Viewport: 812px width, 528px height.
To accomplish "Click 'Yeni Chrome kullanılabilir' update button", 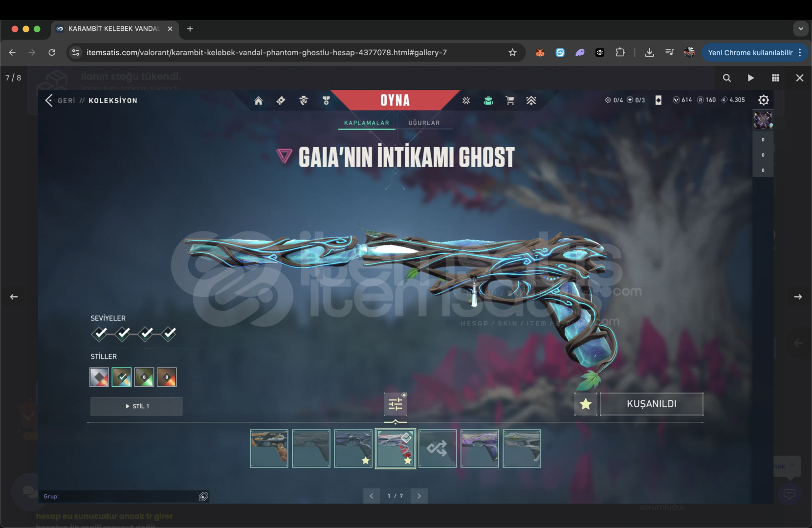I will 750,52.
